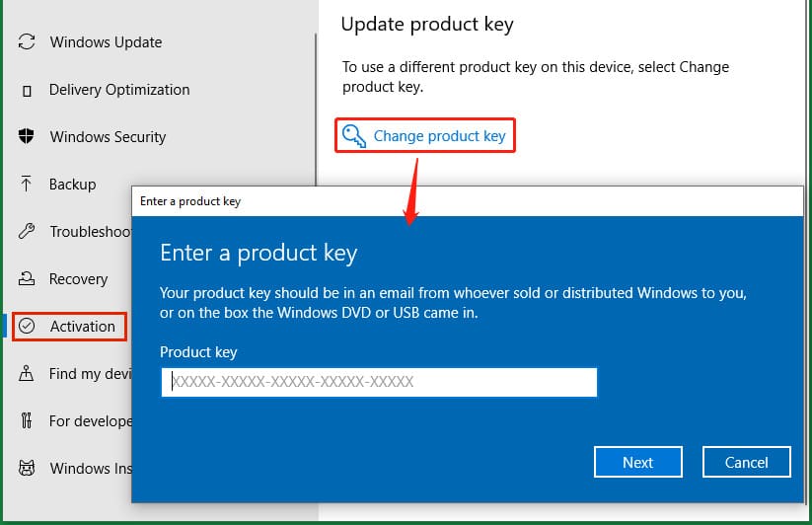812x525 pixels.
Task: Open the Windows Update settings page
Action: pos(106,42)
